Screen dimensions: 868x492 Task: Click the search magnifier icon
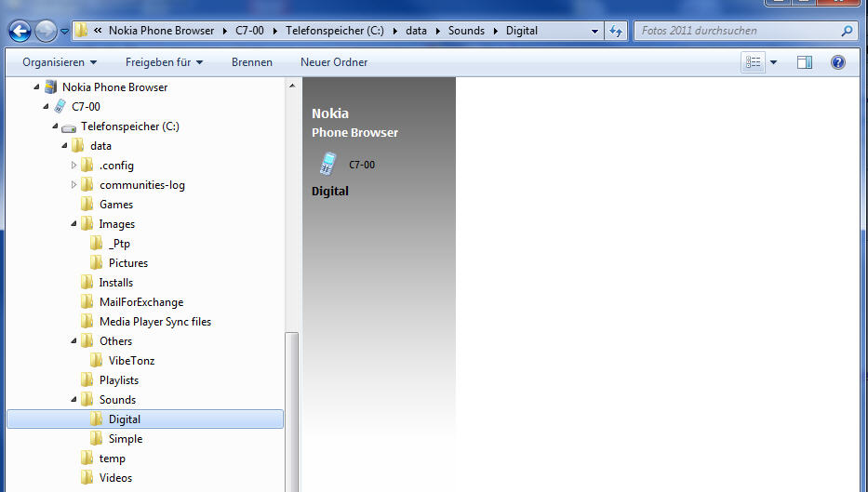click(x=847, y=31)
